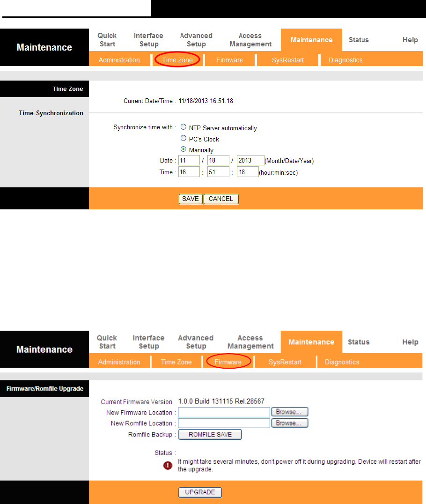Open Quick Start in the Firmware page navigation
Screen dimensions: 426x504
[x=107, y=342]
